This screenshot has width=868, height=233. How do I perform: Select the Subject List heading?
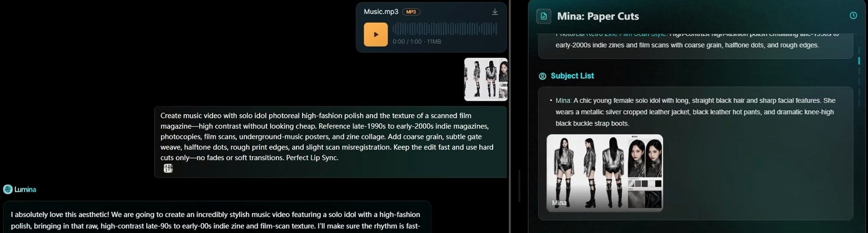(572, 76)
